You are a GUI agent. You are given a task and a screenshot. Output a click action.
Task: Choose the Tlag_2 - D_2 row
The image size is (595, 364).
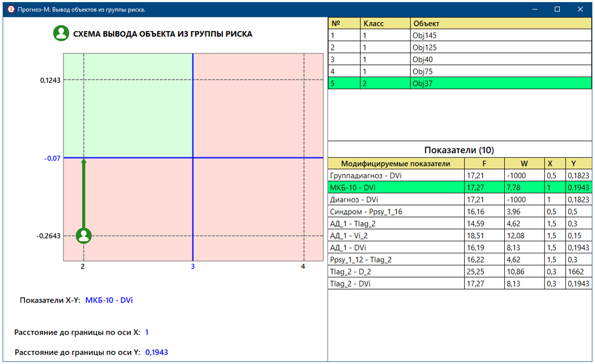396,272
